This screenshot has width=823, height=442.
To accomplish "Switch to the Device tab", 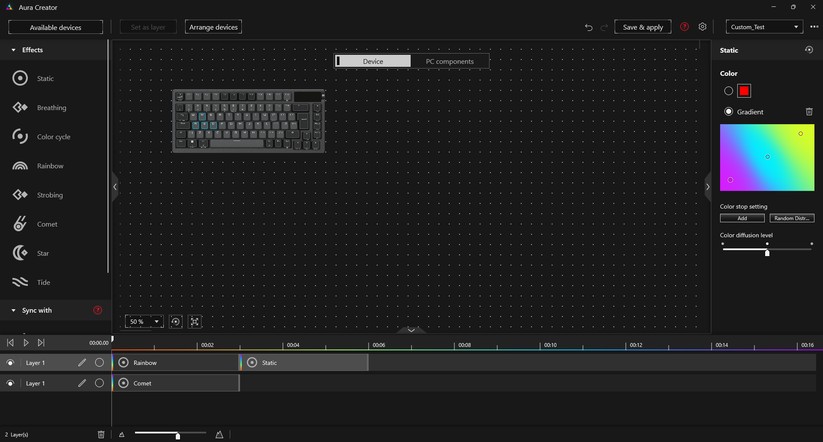I will [373, 61].
